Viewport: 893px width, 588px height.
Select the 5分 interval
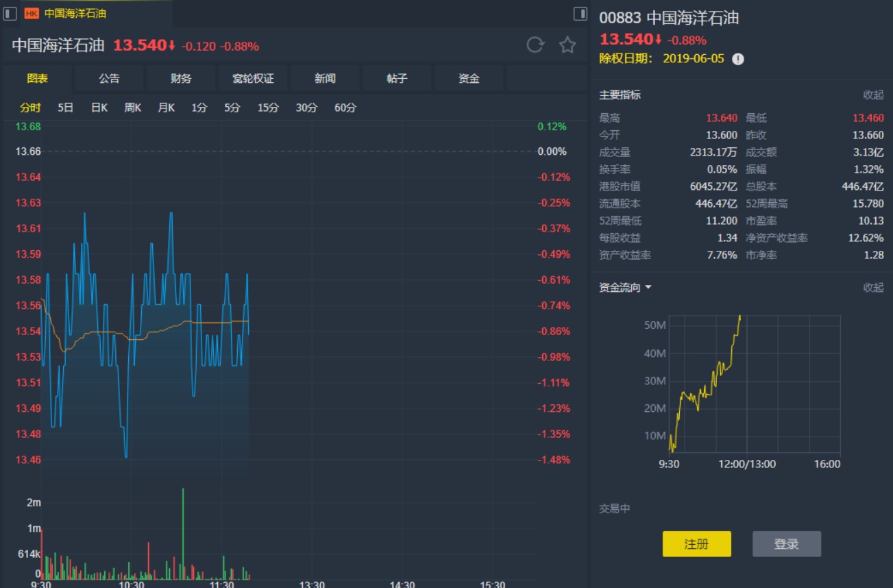(x=232, y=108)
